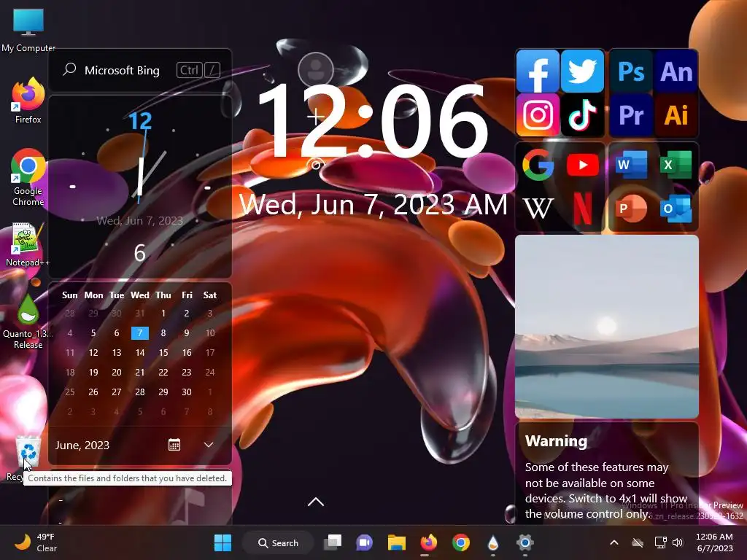Launch Adobe Animate from An tile
Image resolution: width=747 pixels, height=560 pixels.
(676, 71)
